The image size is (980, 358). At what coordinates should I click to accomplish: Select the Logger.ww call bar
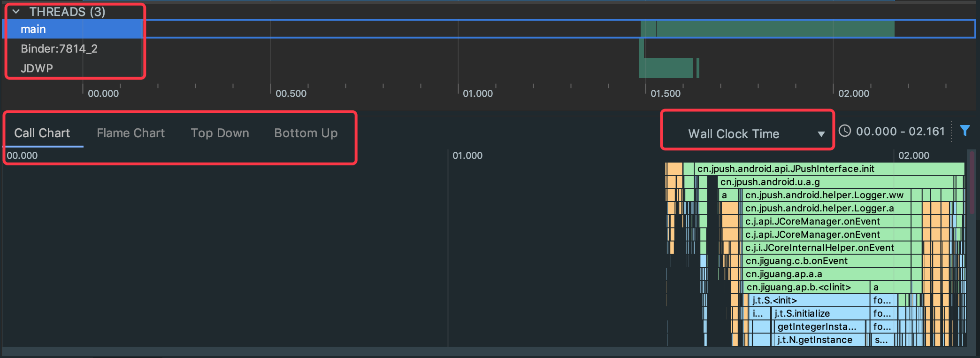(827, 195)
